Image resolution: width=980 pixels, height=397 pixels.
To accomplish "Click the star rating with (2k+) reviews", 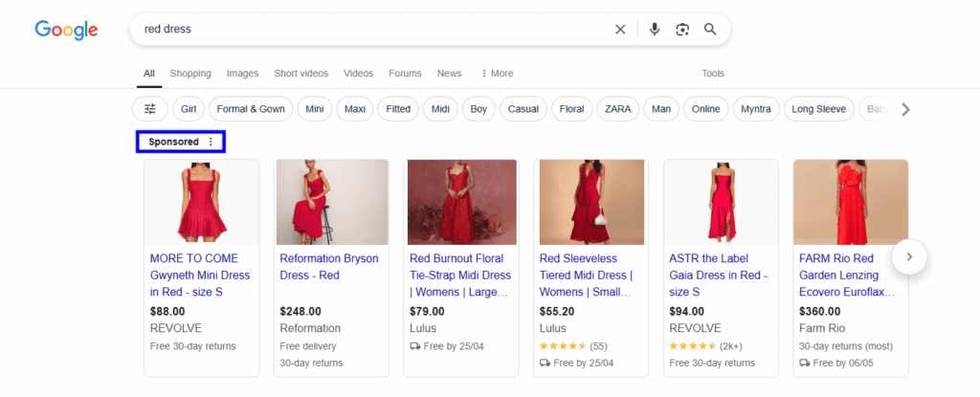I will (x=705, y=345).
